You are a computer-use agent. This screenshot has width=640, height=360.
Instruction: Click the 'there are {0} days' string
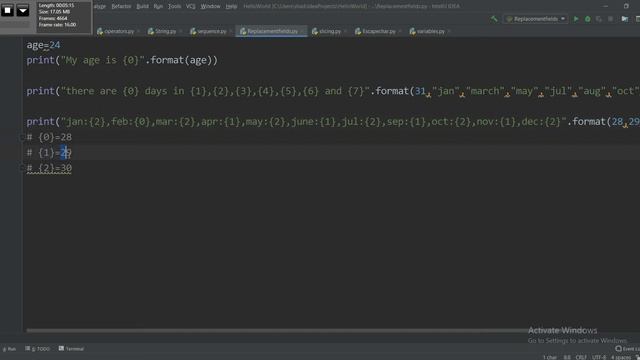click(215, 91)
